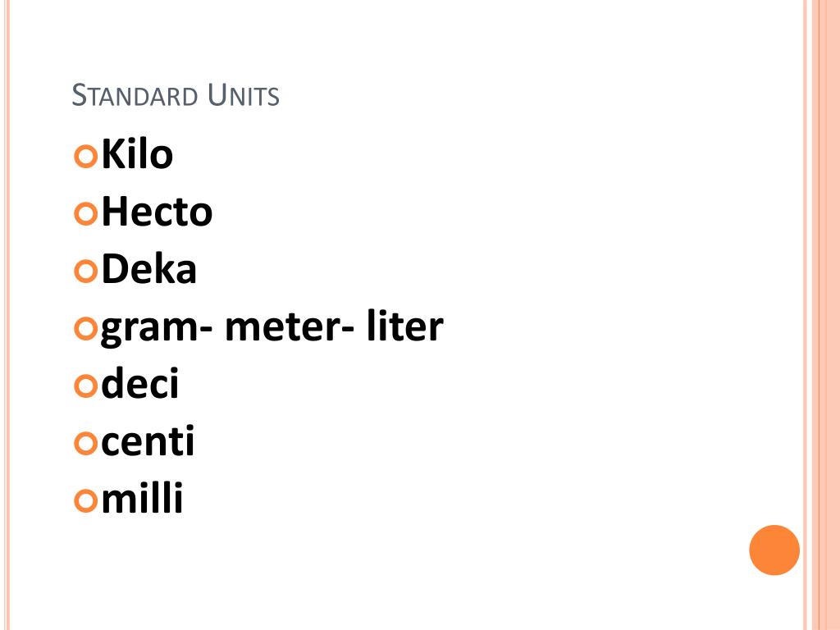840x630 pixels.
Task: Click the orange ring bullet beside milli
Action: click(85, 500)
